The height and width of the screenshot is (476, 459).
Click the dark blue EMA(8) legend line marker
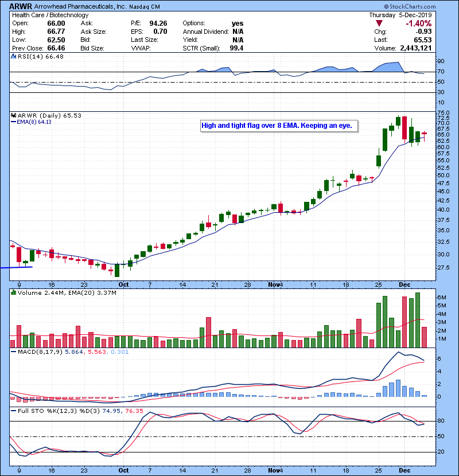point(13,122)
